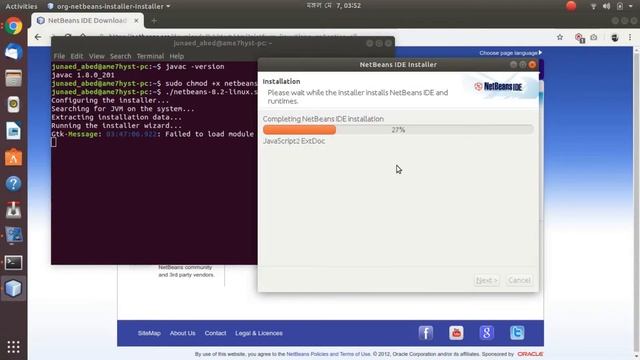Open the monitor-shaped application icon in the dock
This screenshot has height=360, width=640.
13,236
